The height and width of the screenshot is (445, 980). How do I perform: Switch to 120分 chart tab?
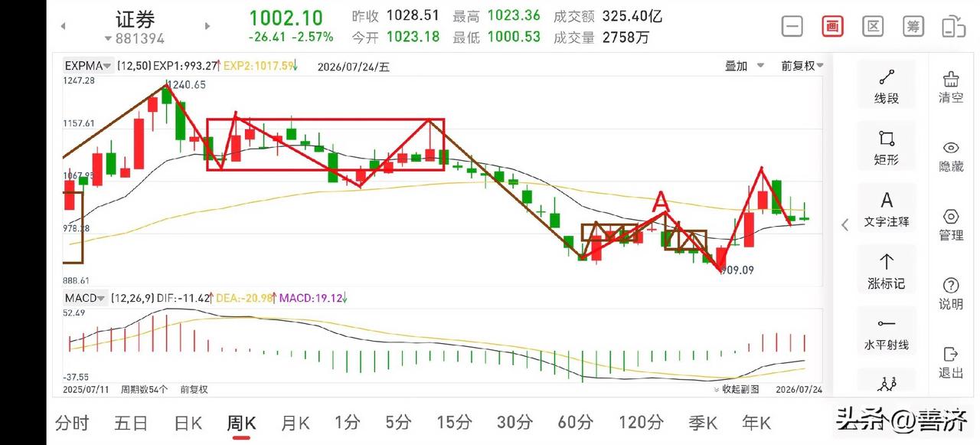point(641,422)
